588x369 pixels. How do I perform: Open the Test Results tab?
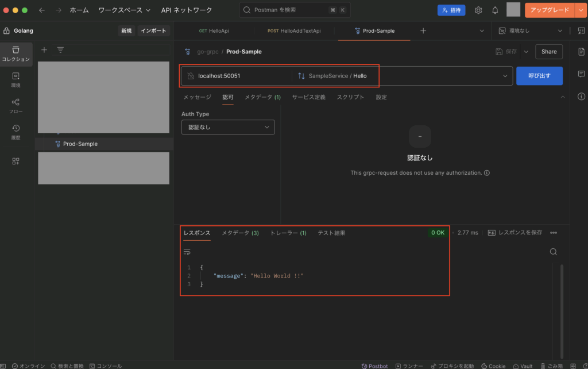331,233
